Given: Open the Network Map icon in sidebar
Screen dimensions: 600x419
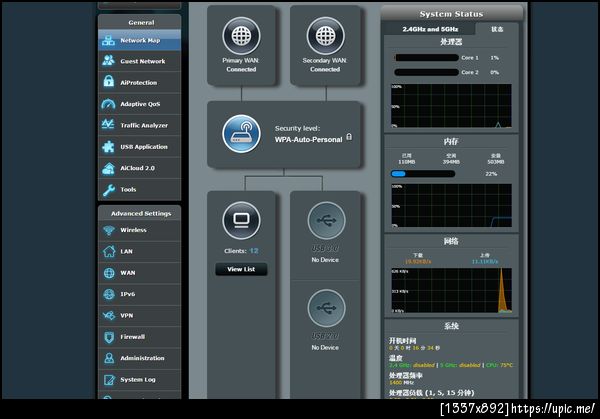Looking at the screenshot, I should (109, 40).
